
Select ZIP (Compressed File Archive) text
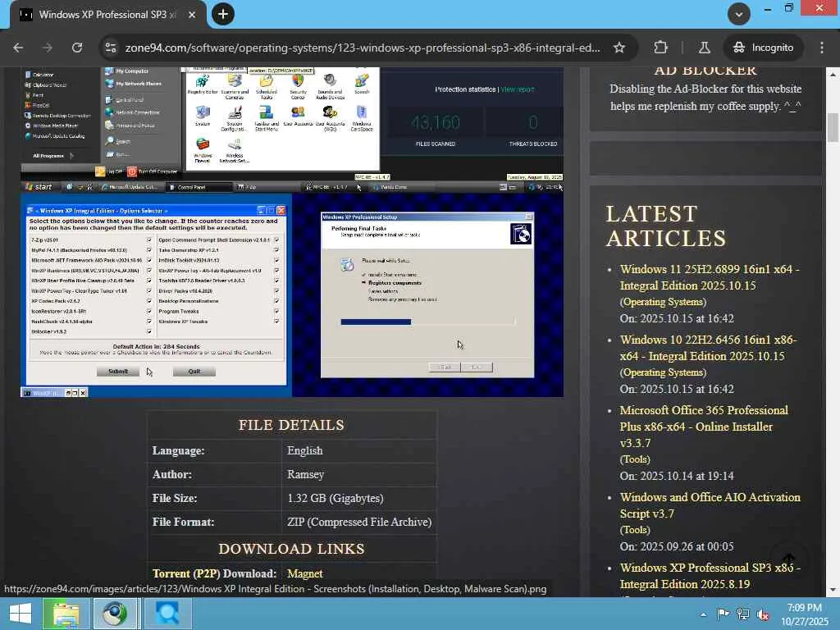point(359,522)
